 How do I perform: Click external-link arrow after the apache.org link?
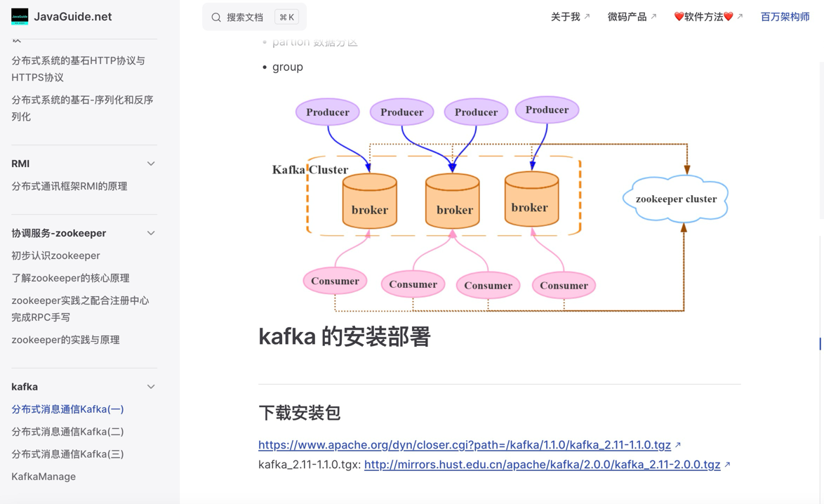pos(678,444)
